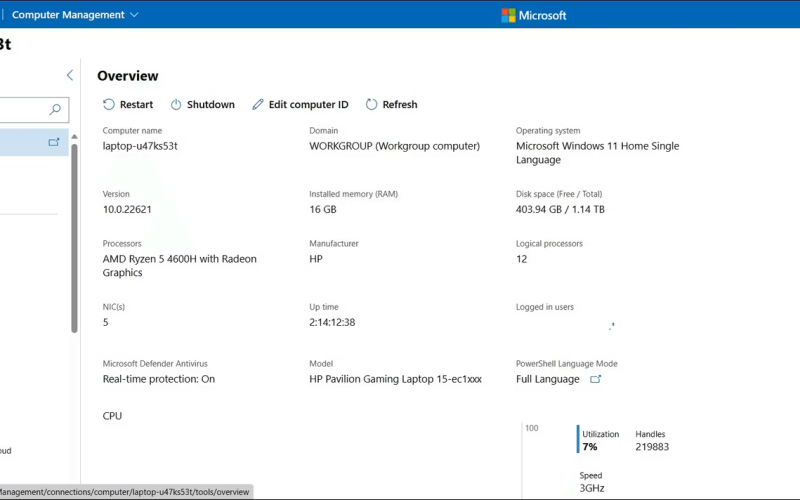
Task: Select AMD Ryzen 5 4600H processor text
Action: (x=180, y=265)
